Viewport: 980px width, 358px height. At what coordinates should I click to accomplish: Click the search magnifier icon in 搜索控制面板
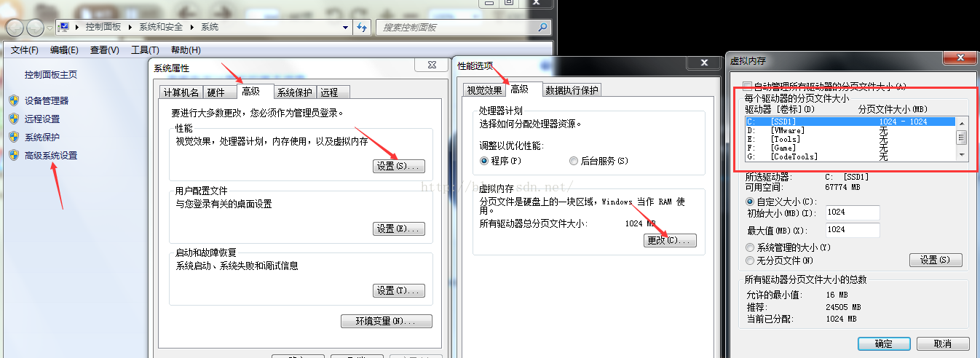542,27
